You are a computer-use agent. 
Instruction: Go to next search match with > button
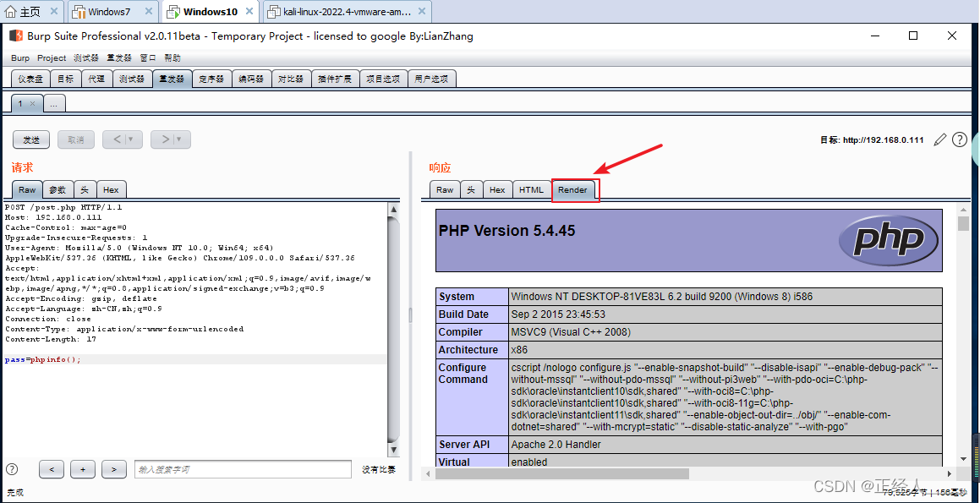pyautogui.click(x=113, y=469)
